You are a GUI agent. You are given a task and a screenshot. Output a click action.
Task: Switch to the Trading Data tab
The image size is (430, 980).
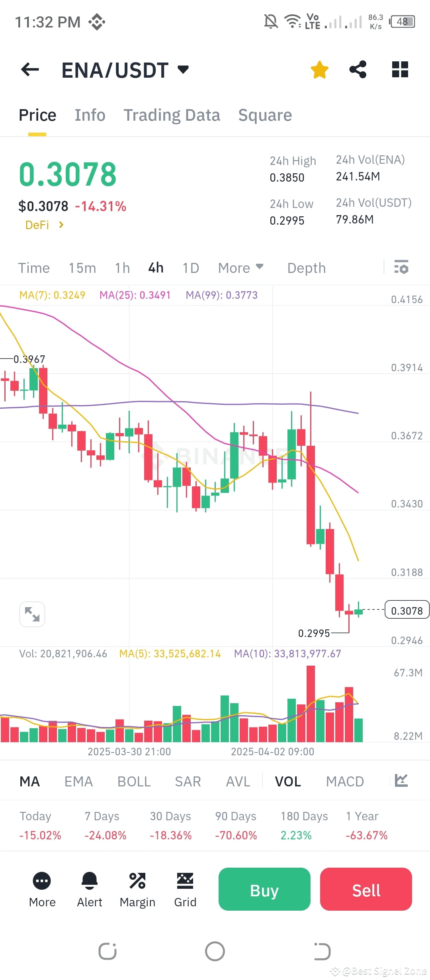172,115
